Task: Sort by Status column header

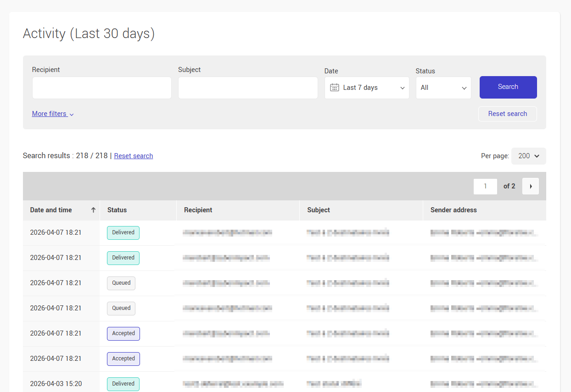Action: pos(117,210)
